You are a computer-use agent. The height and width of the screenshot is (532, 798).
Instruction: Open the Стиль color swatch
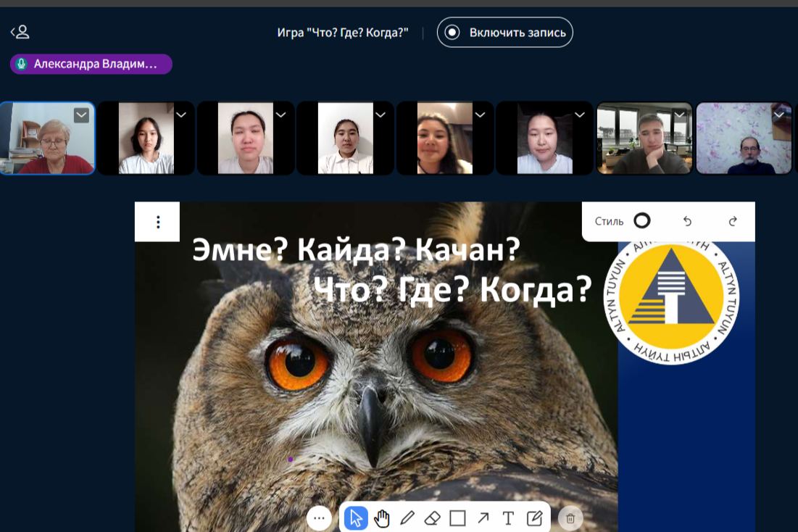(641, 220)
